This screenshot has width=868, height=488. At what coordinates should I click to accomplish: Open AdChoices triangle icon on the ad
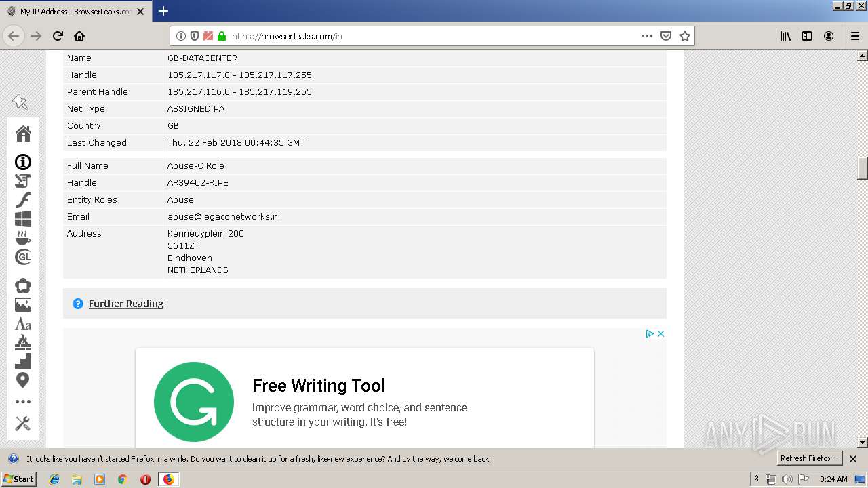tap(650, 333)
